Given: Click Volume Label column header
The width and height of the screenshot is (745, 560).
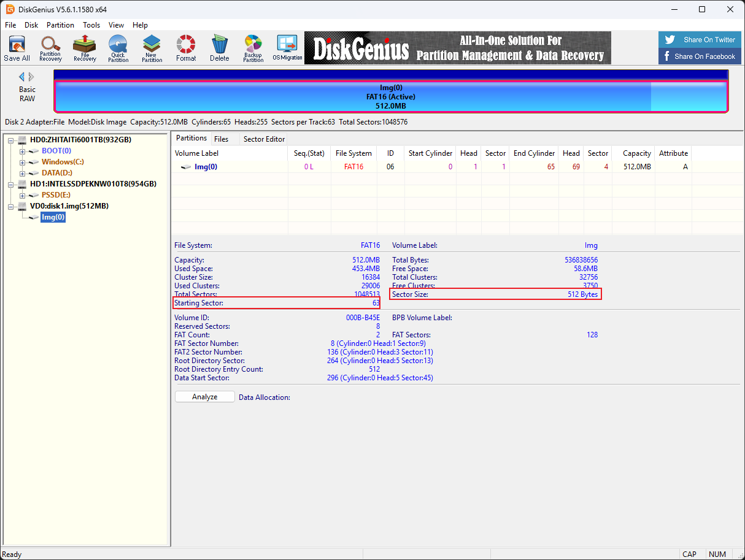Looking at the screenshot, I should (230, 153).
